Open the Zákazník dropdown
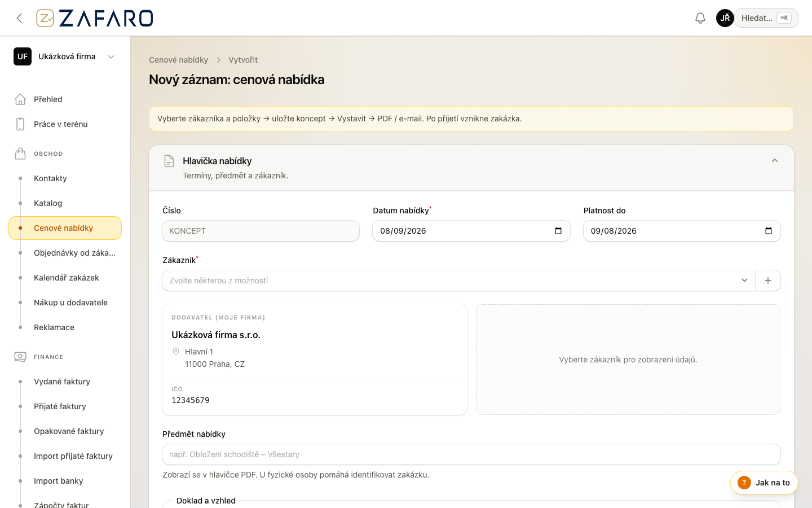812x508 pixels. (x=458, y=281)
